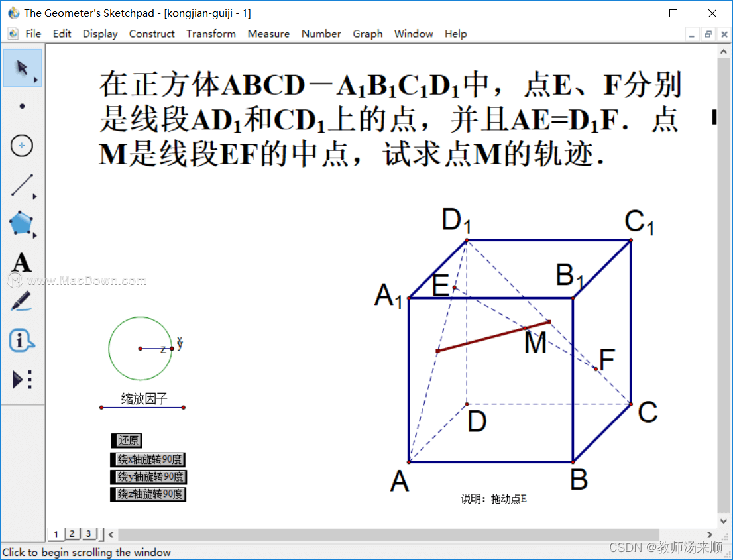The height and width of the screenshot is (560, 733).
Task: Select the red locus segment in cube
Action: pos(493,337)
